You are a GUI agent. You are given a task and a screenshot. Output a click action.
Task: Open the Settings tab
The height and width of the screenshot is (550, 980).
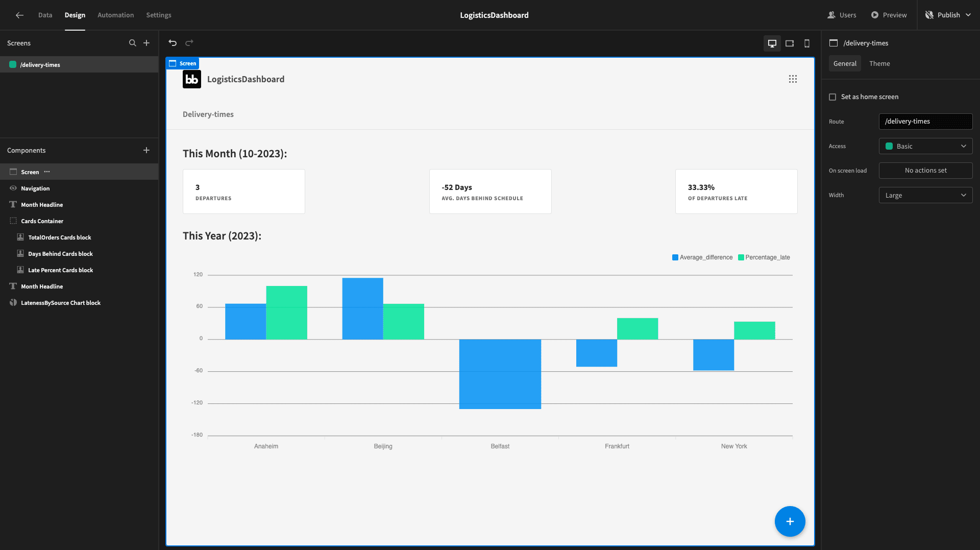[x=159, y=15]
